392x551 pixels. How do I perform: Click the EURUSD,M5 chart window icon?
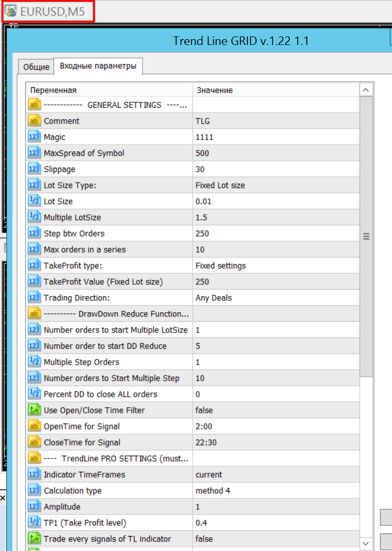tap(11, 11)
